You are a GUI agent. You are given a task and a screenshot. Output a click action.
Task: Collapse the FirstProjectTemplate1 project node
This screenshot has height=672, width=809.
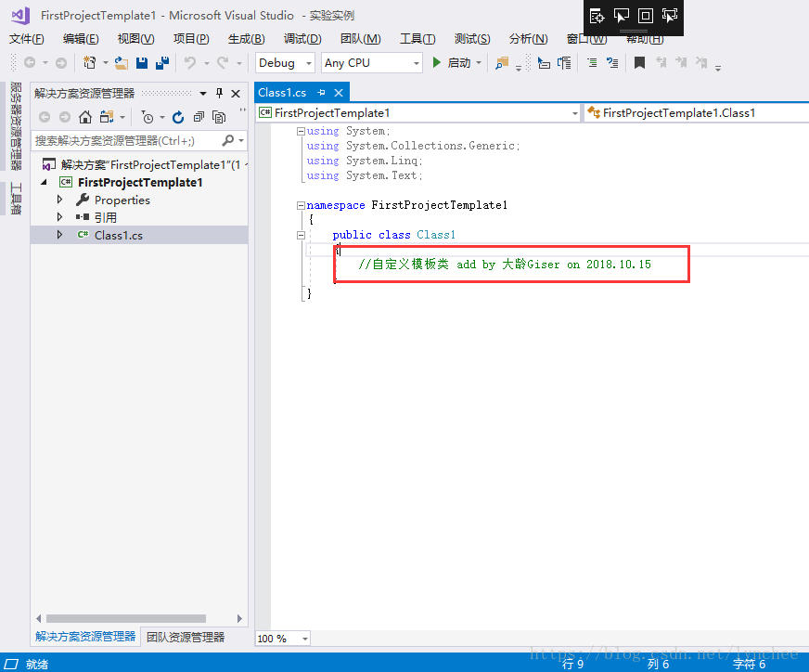coord(45,182)
